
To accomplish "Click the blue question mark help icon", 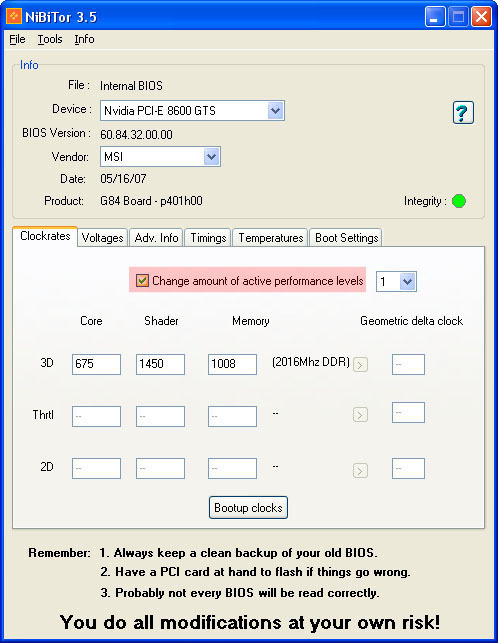I will [x=463, y=112].
